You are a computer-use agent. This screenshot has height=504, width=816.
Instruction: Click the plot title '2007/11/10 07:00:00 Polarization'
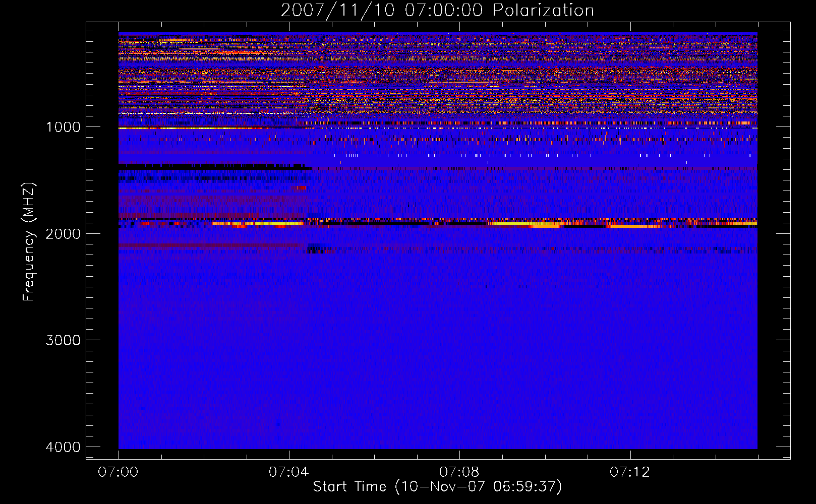(x=437, y=11)
